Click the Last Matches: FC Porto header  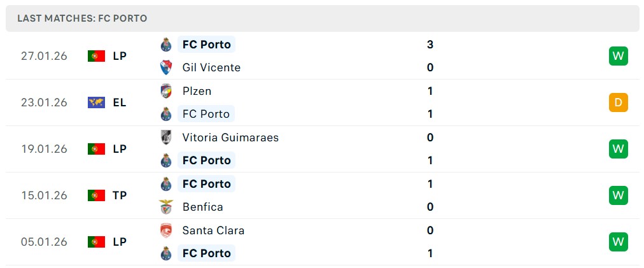[82, 18]
